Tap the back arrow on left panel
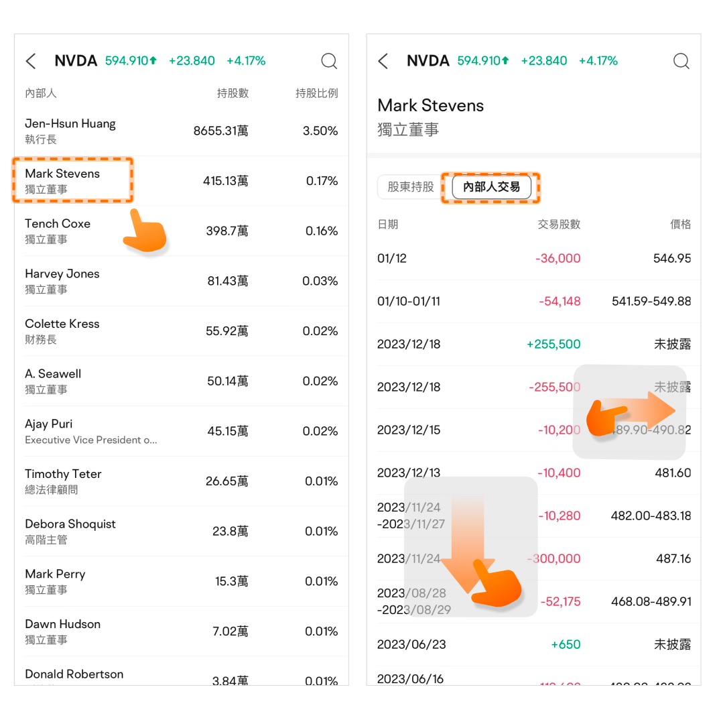This screenshot has height=728, width=715. click(31, 61)
